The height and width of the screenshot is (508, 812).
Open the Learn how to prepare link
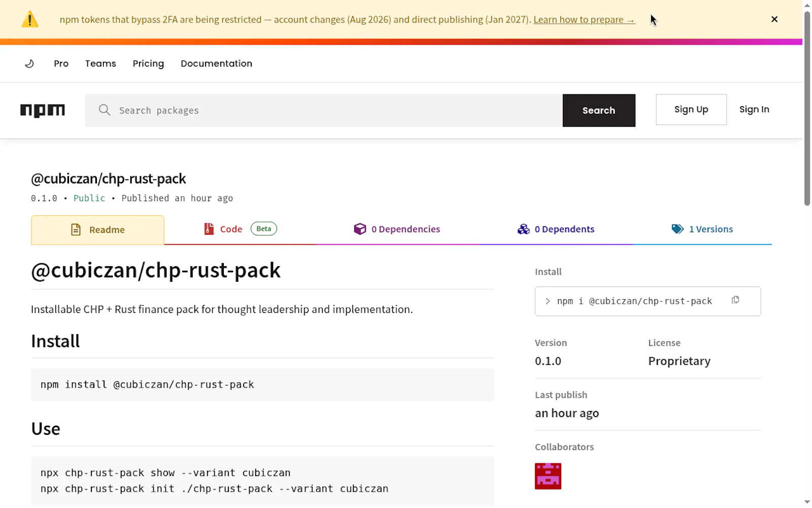coord(584,19)
